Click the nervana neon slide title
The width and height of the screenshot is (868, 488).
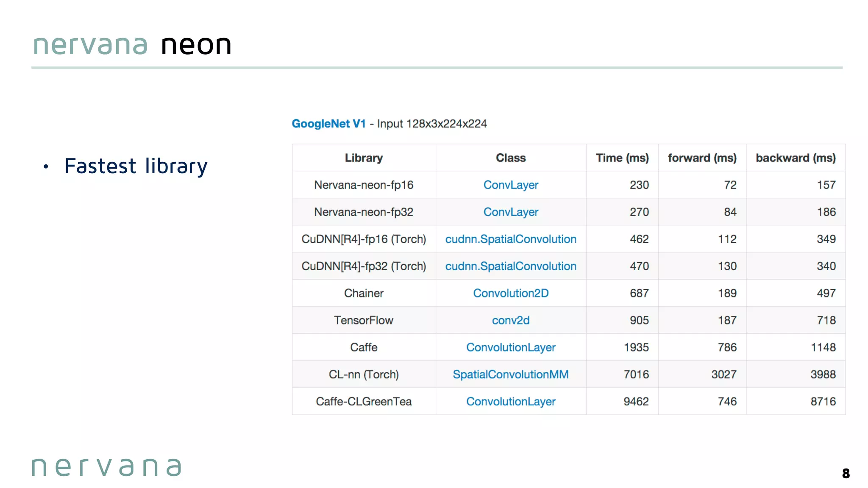point(133,45)
